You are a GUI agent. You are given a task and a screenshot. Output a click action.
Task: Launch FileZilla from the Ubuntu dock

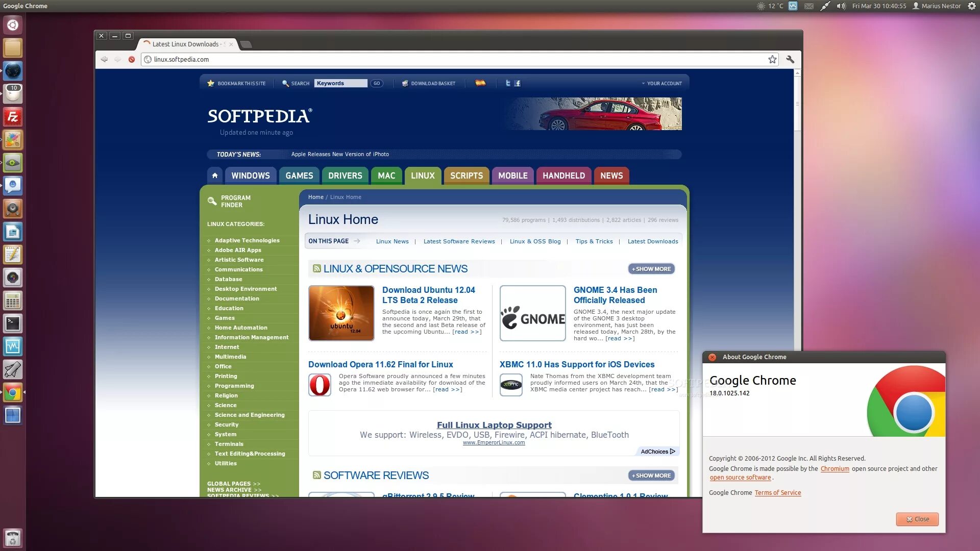13,117
